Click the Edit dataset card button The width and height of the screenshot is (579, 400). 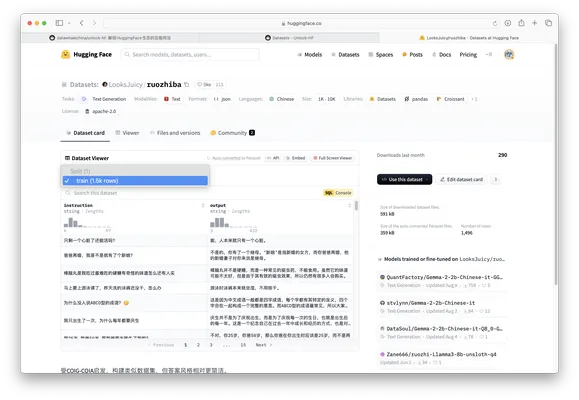[461, 180]
